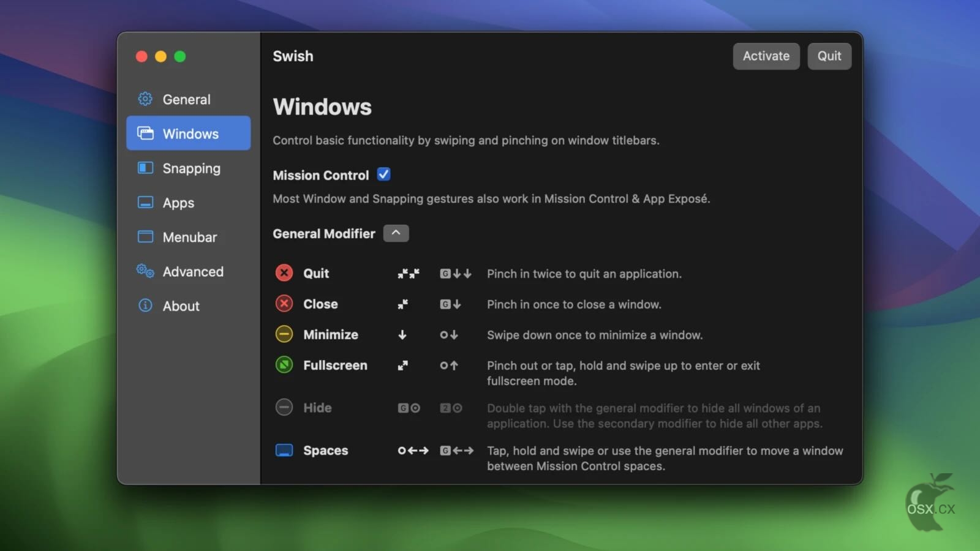
Task: Click the single pinch-in gesture icon for Close
Action: pos(402,304)
